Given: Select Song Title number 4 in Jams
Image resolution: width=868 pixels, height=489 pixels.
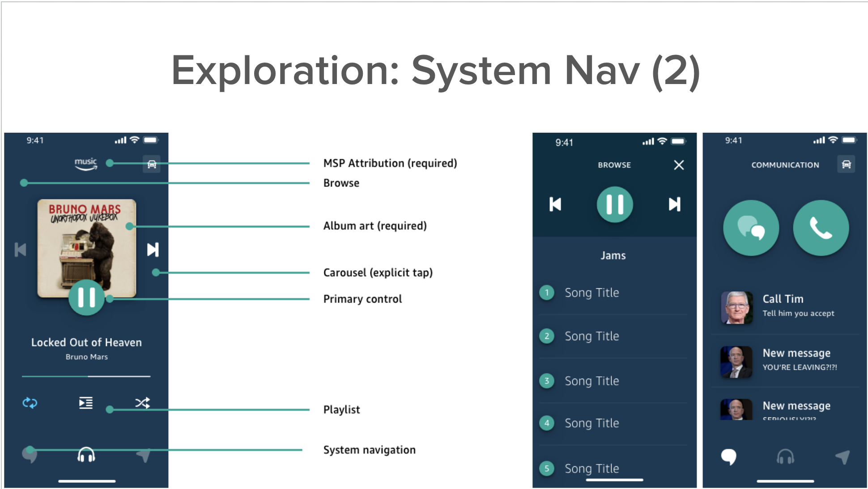Looking at the screenshot, I should 613,423.
